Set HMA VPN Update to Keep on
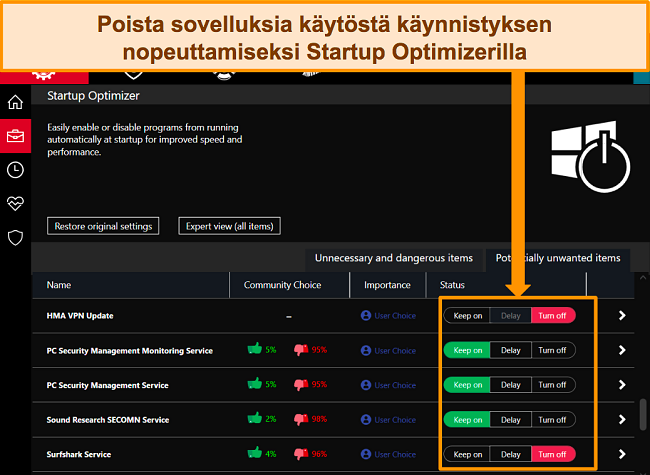 coord(467,315)
